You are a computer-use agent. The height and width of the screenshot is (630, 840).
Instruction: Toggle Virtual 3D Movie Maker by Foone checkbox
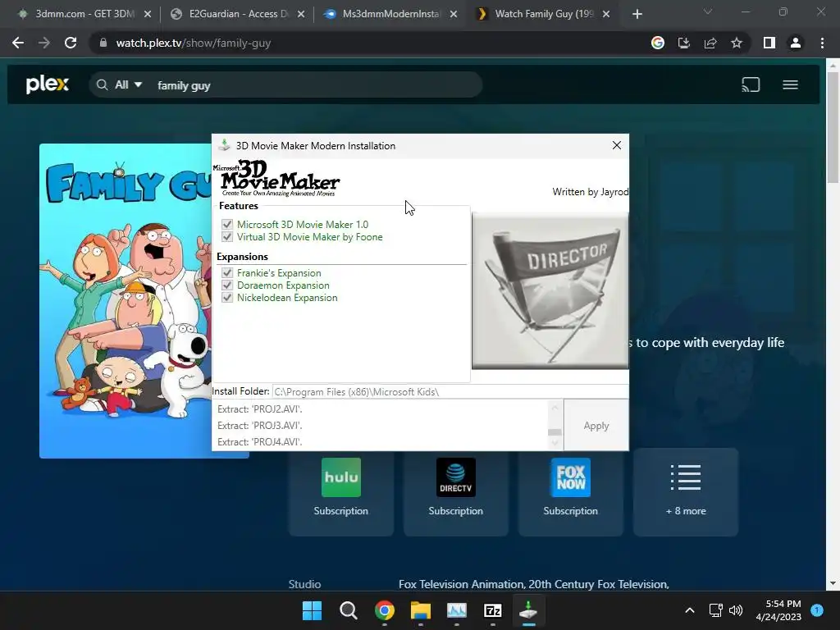[x=227, y=237]
